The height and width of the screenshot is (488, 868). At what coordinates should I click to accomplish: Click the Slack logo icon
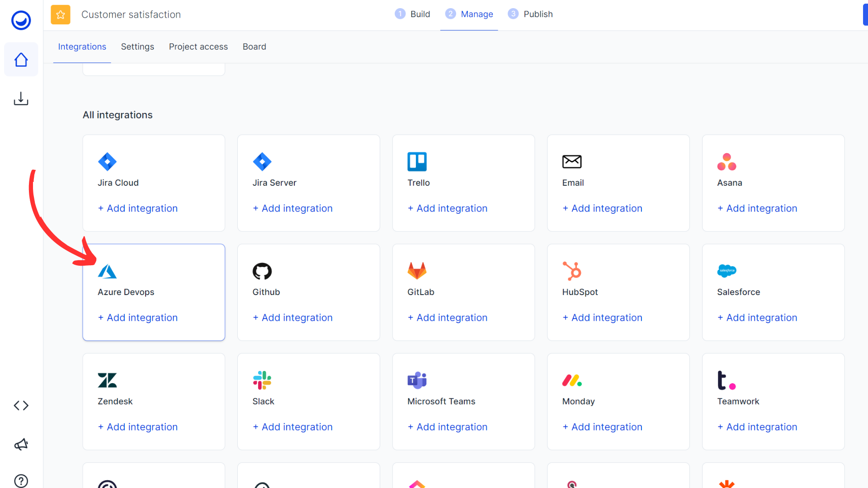262,380
